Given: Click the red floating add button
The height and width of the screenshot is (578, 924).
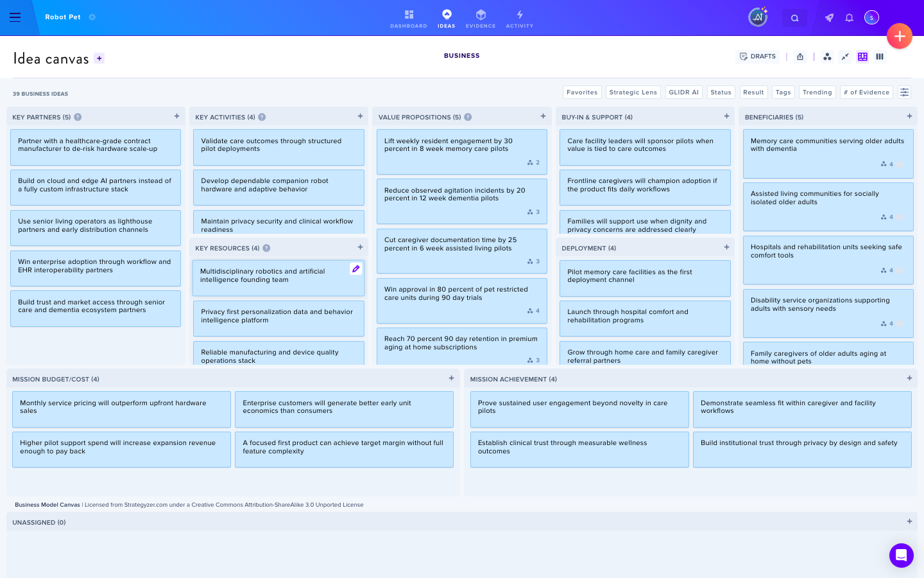Looking at the screenshot, I should pyautogui.click(x=900, y=37).
